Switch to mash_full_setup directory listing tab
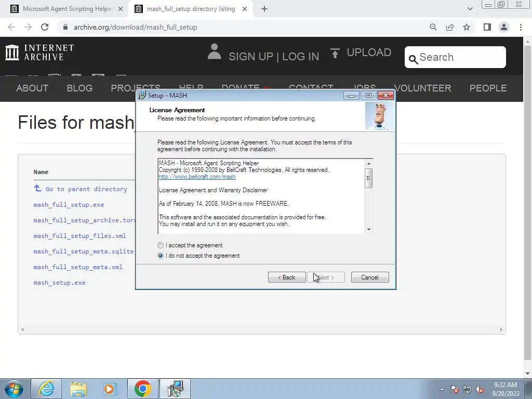 191,9
